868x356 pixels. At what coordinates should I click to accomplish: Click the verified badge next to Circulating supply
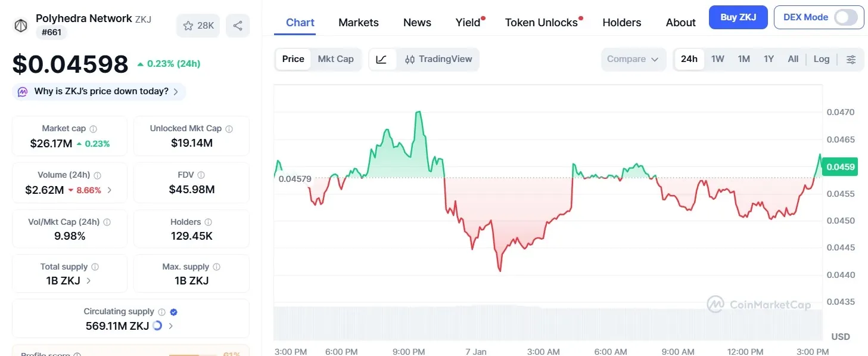(173, 311)
